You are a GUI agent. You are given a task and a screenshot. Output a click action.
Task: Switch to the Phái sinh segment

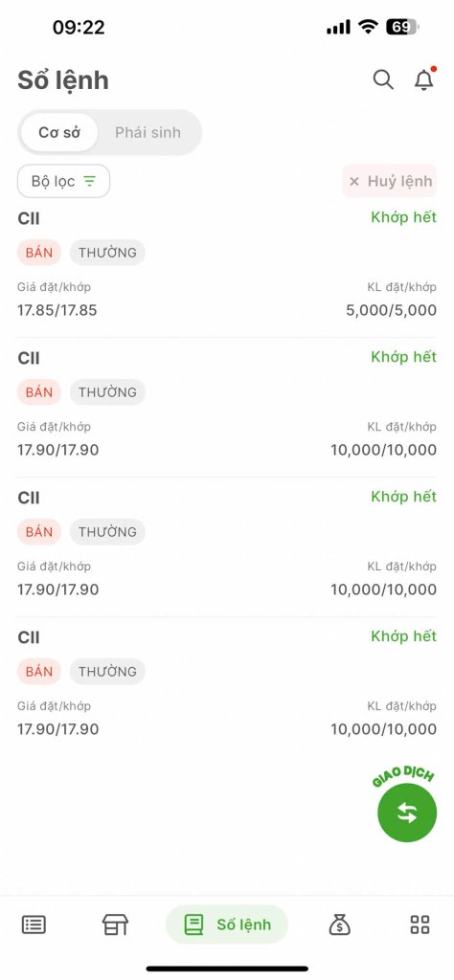pos(148,132)
